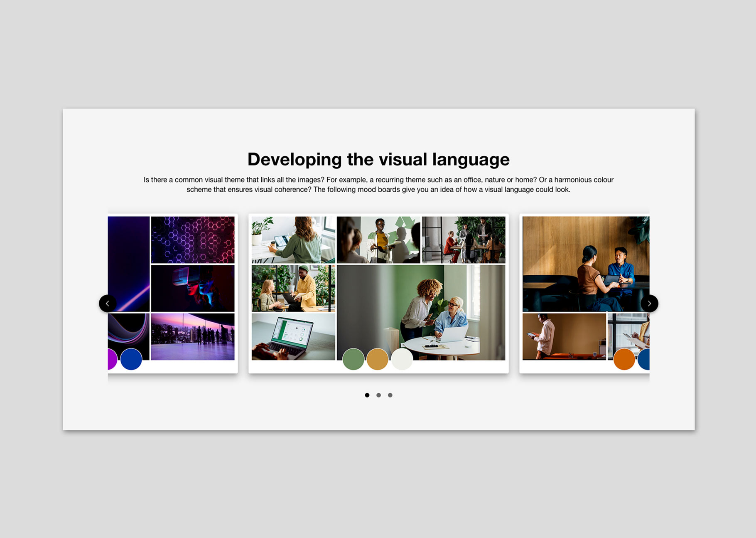
Task: Click the team meeting at table photo
Action: tap(464, 239)
